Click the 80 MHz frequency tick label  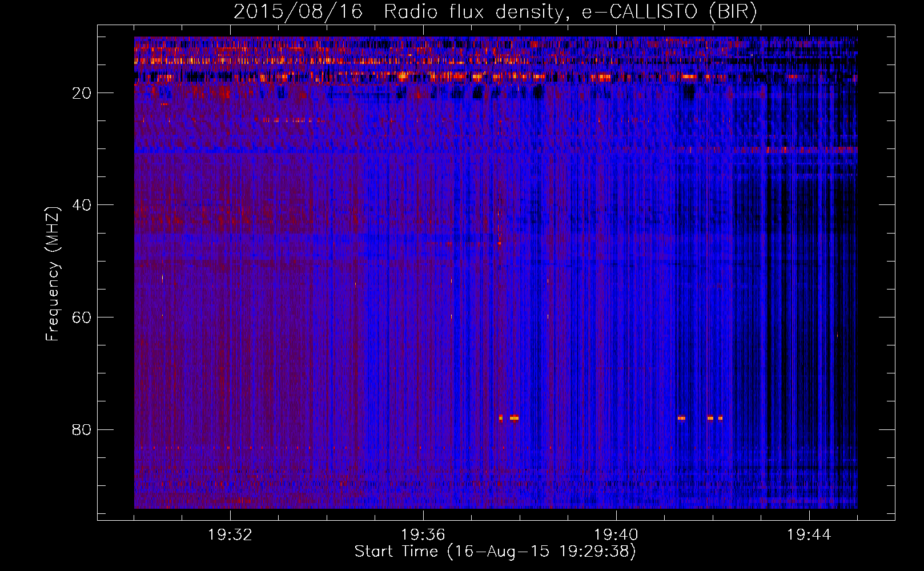[x=82, y=429]
